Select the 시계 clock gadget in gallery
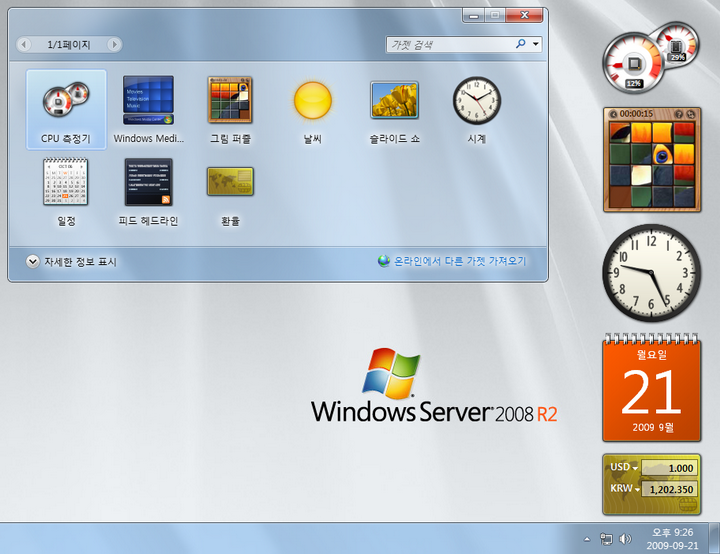This screenshot has height=554, width=720. click(x=477, y=100)
